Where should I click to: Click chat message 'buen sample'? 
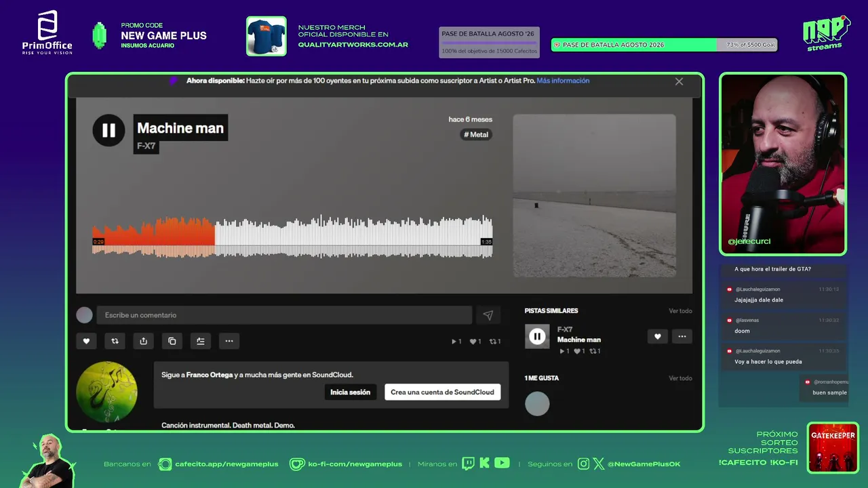(829, 392)
